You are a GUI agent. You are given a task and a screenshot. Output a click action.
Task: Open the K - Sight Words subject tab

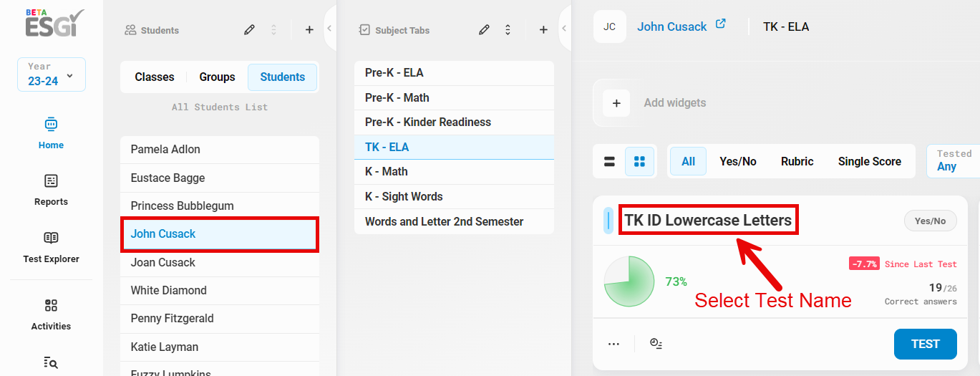tap(454, 196)
